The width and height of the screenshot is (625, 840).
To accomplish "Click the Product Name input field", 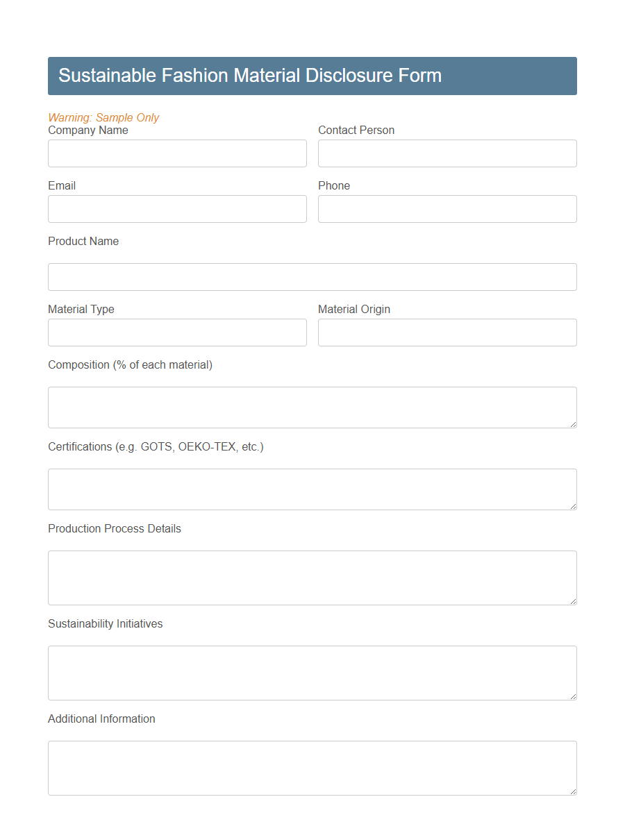I will click(312, 277).
